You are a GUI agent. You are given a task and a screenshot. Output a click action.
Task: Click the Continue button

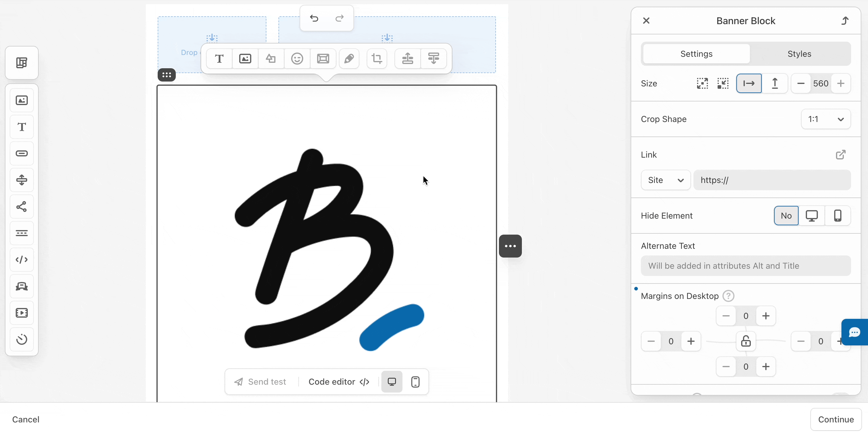pos(836,419)
